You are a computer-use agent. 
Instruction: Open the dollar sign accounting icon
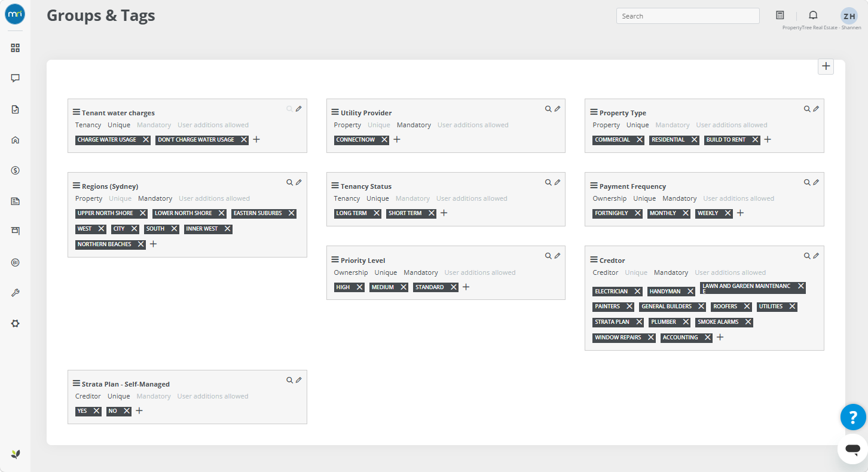[16, 170]
